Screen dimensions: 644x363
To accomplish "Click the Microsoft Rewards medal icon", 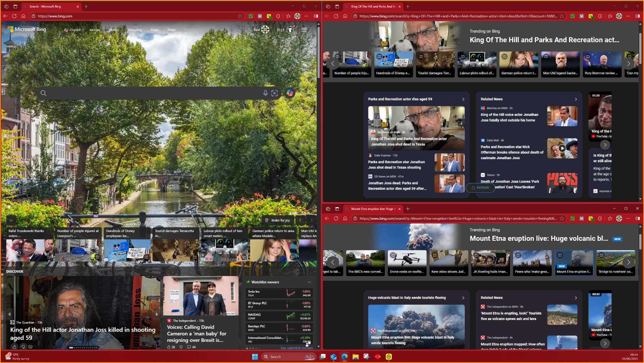I will (290, 30).
